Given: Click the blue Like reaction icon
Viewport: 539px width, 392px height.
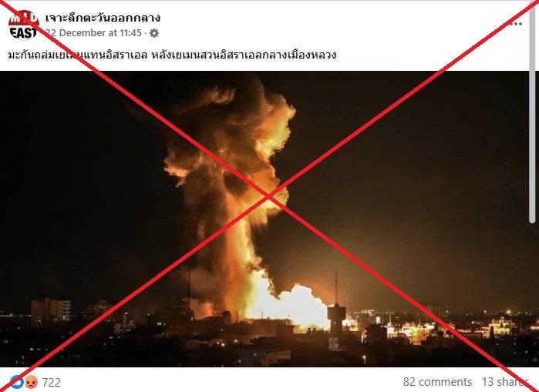Looking at the screenshot, I should tap(16, 382).
